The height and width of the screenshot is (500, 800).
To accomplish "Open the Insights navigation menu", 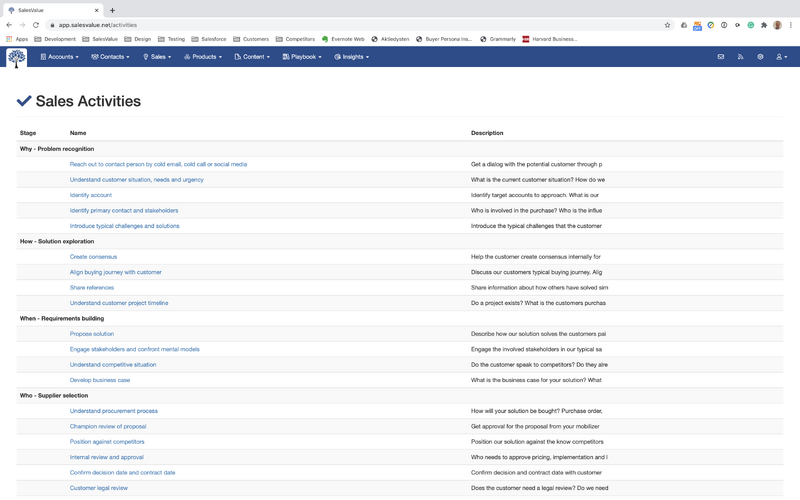I will pos(352,57).
